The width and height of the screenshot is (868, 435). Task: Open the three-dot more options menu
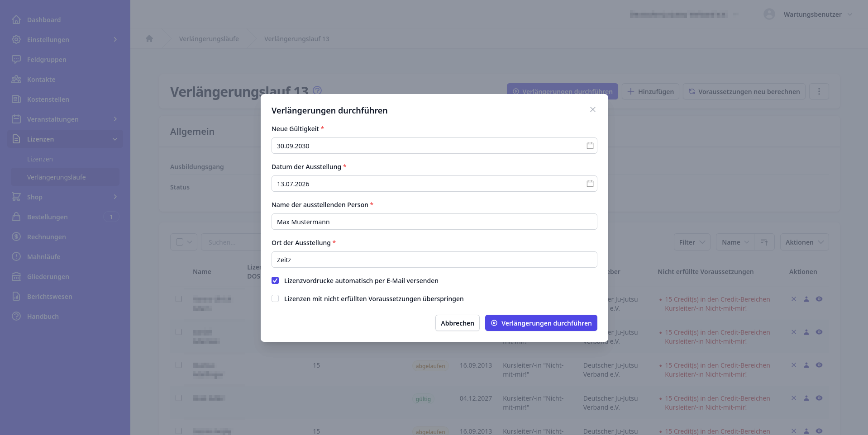[x=819, y=91]
